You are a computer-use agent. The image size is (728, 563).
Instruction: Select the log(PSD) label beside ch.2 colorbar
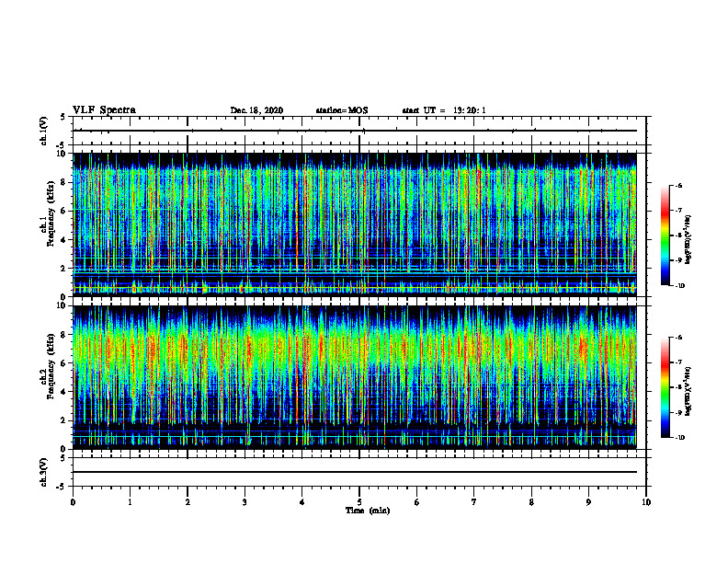pyautogui.click(x=688, y=391)
